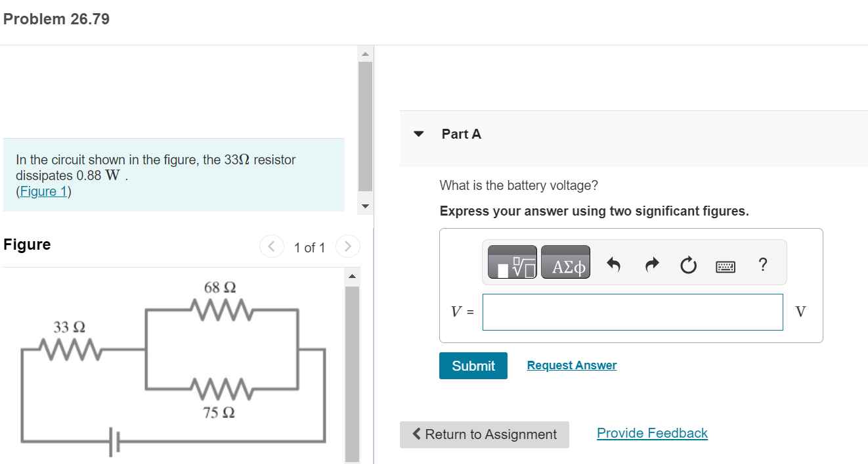
Task: Click Return to Assignment
Action: pos(484,434)
